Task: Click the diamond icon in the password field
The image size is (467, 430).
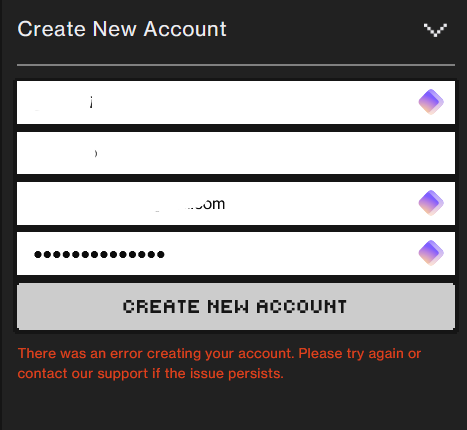Action: click(x=431, y=253)
